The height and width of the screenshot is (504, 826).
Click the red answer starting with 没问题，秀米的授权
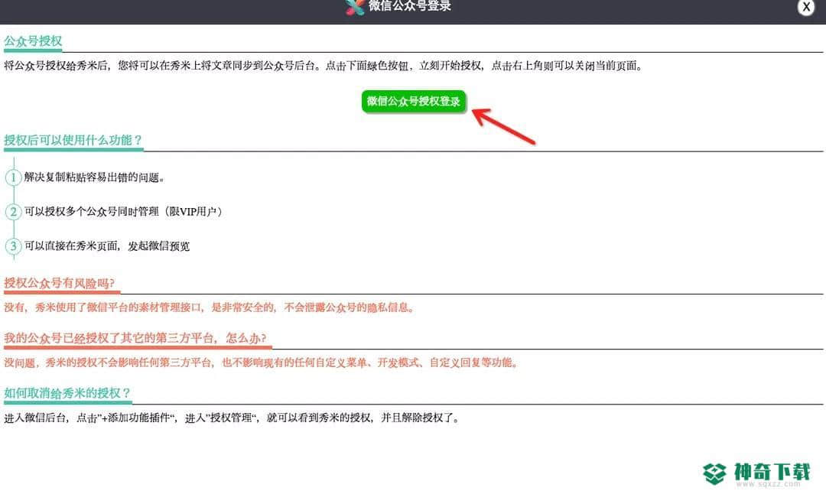point(262,363)
